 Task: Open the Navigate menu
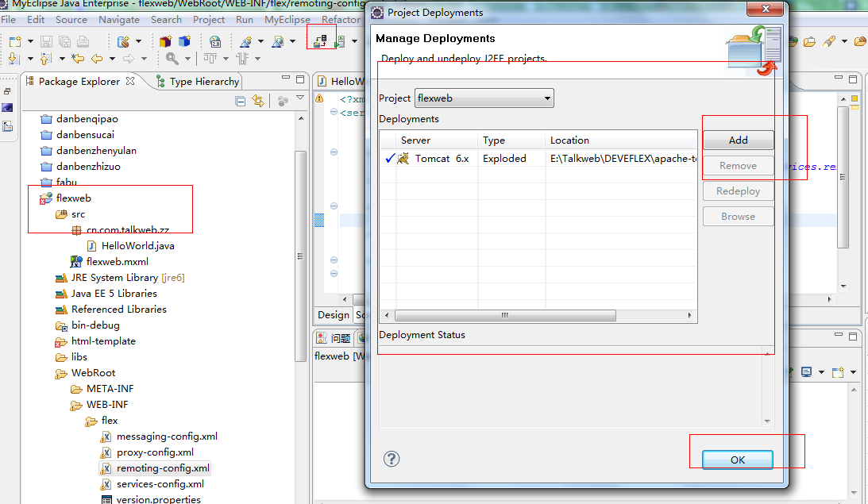click(x=119, y=19)
